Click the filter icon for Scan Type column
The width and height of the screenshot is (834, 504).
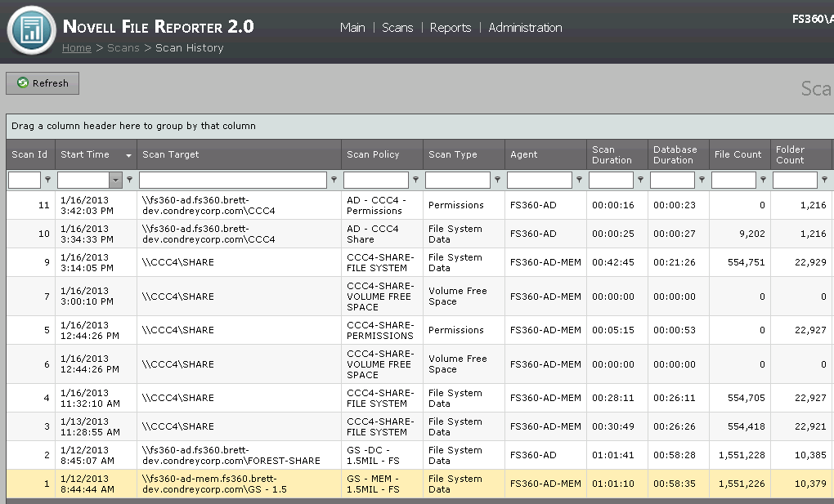coord(497,180)
